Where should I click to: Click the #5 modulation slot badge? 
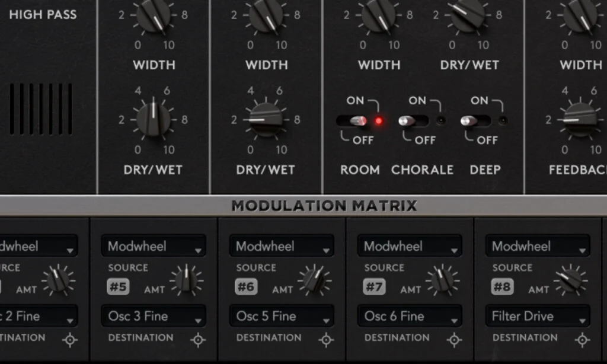pyautogui.click(x=118, y=287)
